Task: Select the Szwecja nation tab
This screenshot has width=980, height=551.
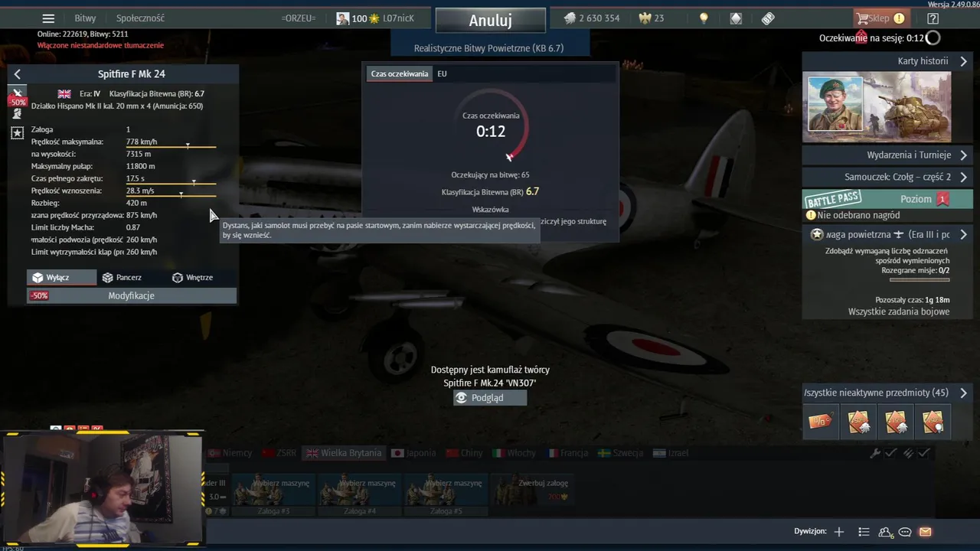Action: [x=620, y=453]
